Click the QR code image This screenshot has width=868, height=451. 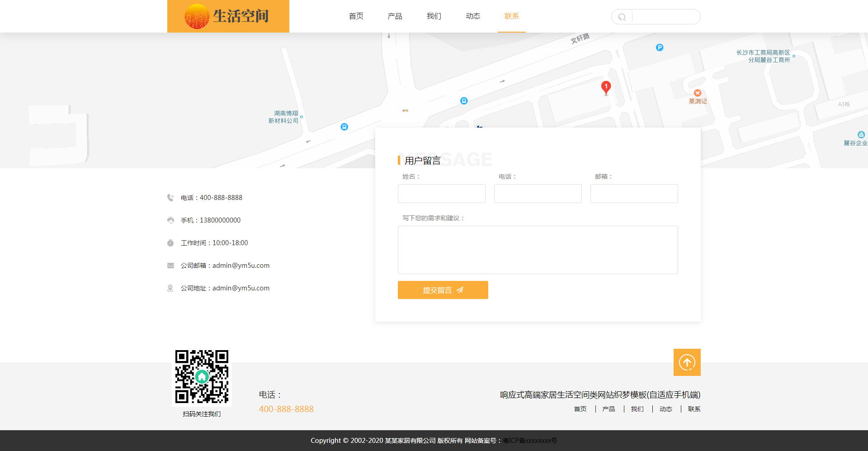[x=202, y=376]
